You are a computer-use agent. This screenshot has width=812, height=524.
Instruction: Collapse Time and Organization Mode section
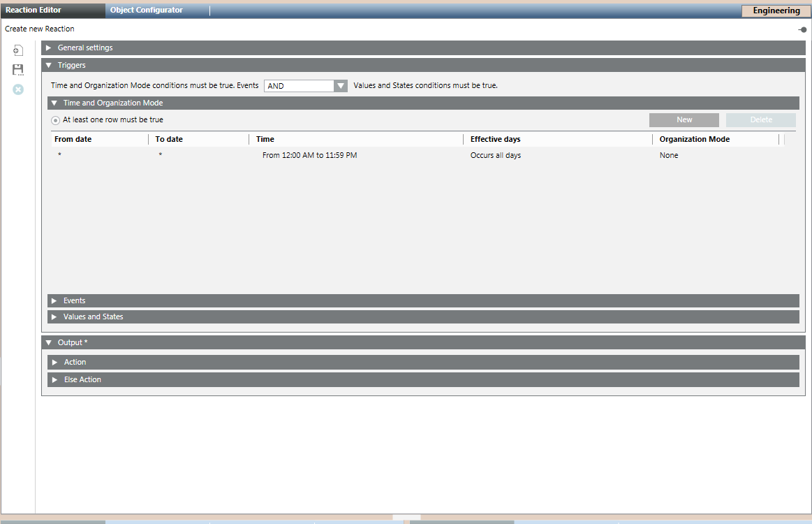coord(54,103)
